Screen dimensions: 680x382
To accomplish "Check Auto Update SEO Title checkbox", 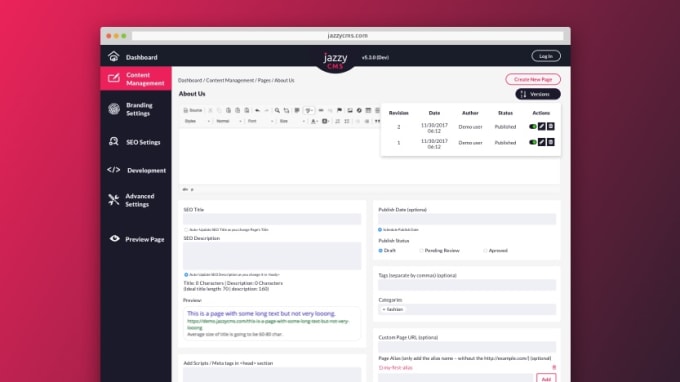I will click(x=186, y=230).
